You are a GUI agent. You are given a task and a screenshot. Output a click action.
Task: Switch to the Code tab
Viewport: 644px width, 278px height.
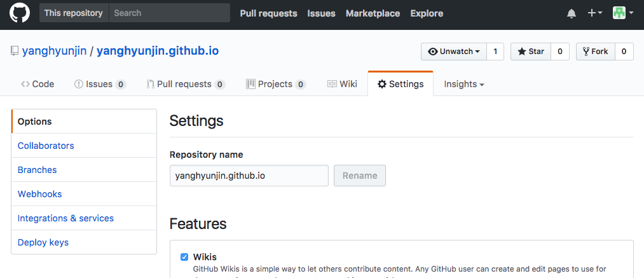pos(38,85)
